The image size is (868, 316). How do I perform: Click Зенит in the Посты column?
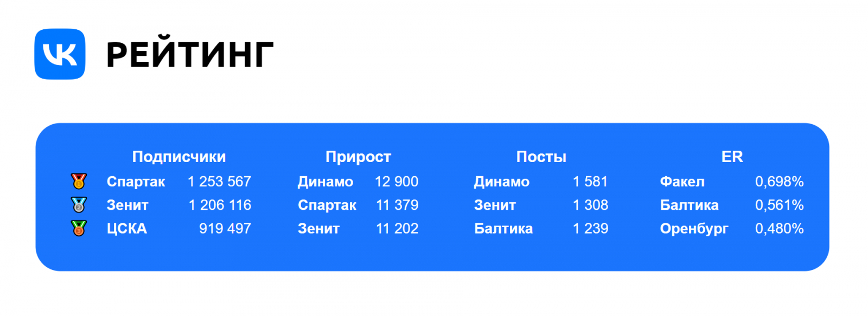click(495, 205)
